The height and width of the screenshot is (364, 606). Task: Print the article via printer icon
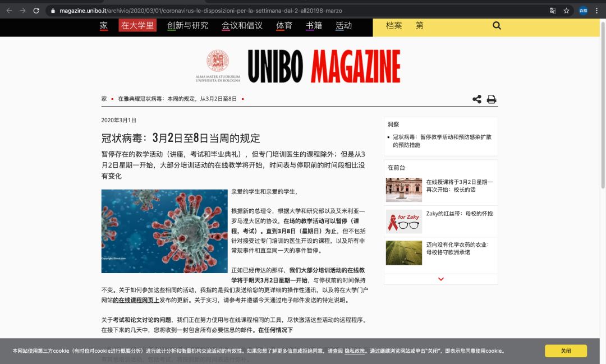(491, 99)
